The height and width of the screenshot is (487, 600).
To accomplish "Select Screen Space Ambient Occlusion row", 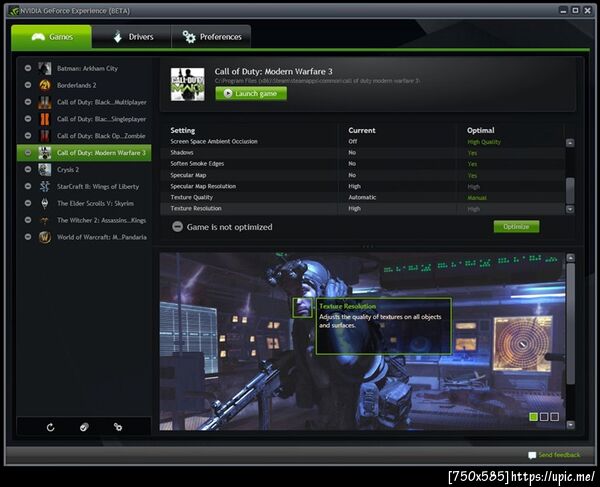I will 362,142.
